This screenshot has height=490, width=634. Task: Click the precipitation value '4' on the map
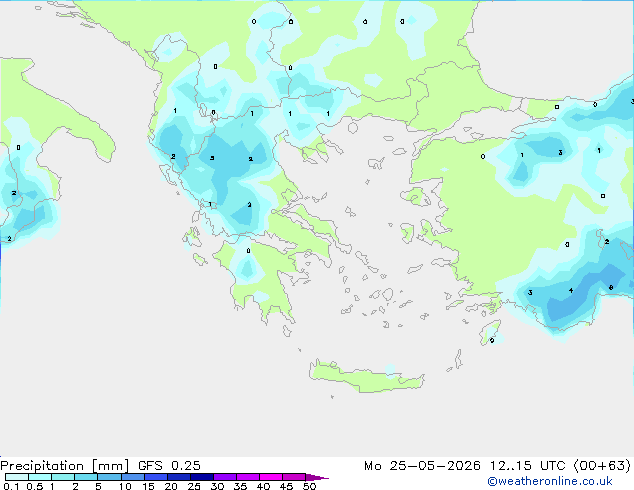coord(571,290)
